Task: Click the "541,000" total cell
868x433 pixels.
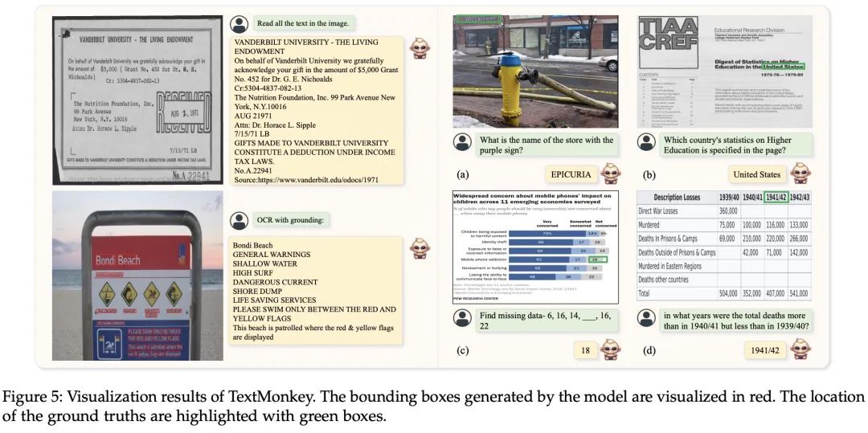Action: (x=799, y=294)
